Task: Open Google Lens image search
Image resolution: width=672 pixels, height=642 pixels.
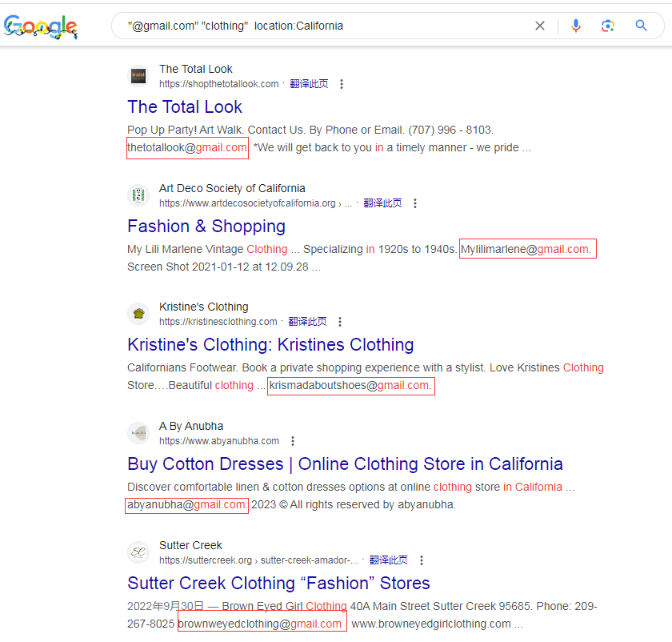Action: pyautogui.click(x=608, y=26)
